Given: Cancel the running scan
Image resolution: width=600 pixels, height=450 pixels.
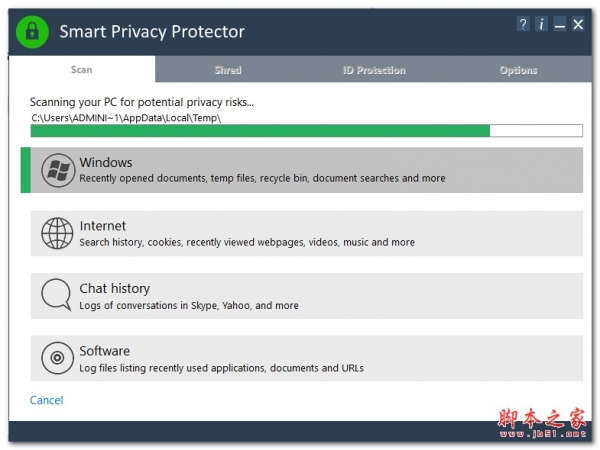Looking at the screenshot, I should click(47, 400).
